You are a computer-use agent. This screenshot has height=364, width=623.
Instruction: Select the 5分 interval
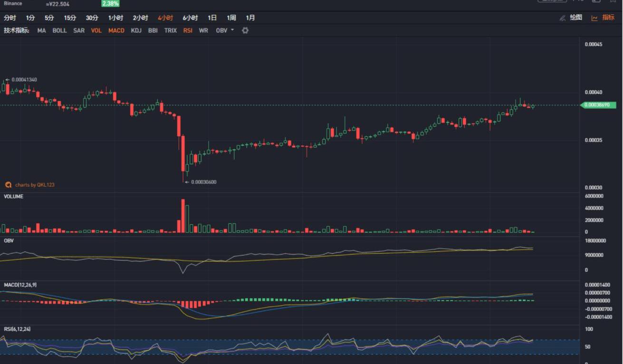pos(49,18)
